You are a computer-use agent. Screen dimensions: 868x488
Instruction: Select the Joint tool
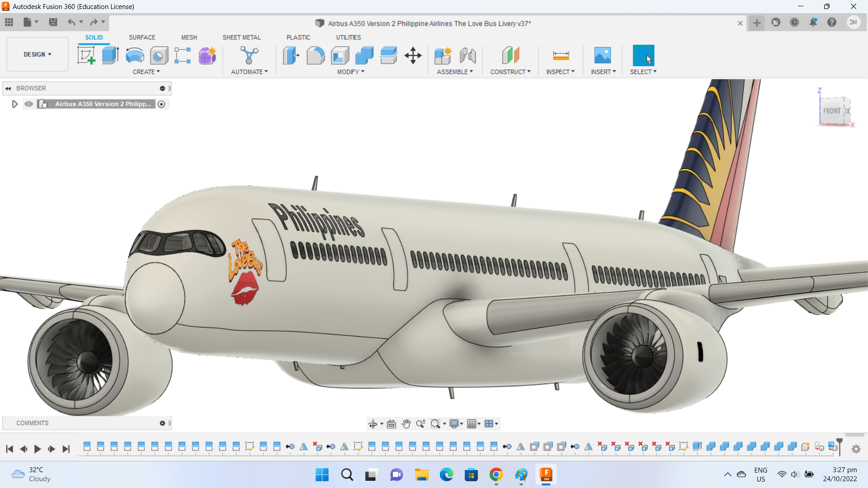click(x=468, y=56)
